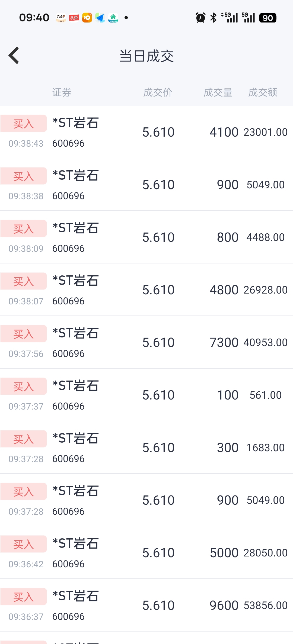The width and height of the screenshot is (293, 644).
Task: Open the 5000-share trade at 09:36:42
Action: tap(146, 552)
